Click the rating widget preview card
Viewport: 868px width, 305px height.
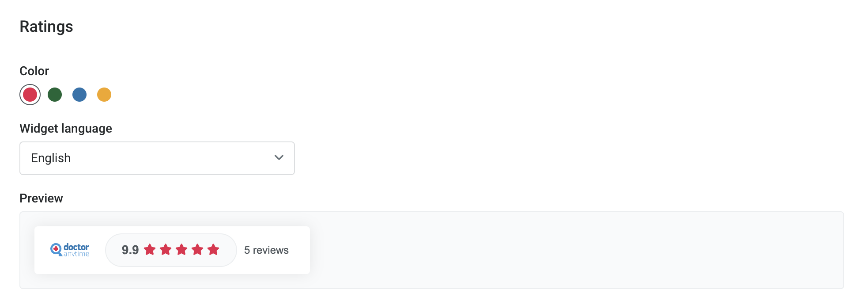172,250
